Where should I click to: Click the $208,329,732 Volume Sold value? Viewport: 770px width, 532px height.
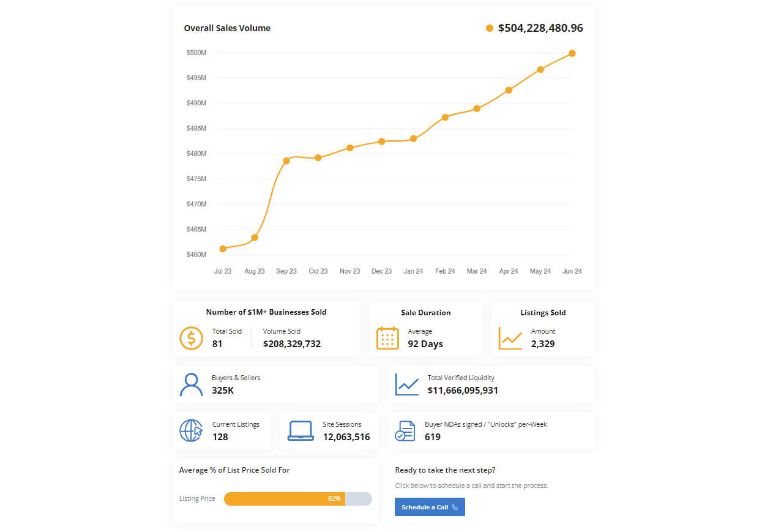[291, 344]
